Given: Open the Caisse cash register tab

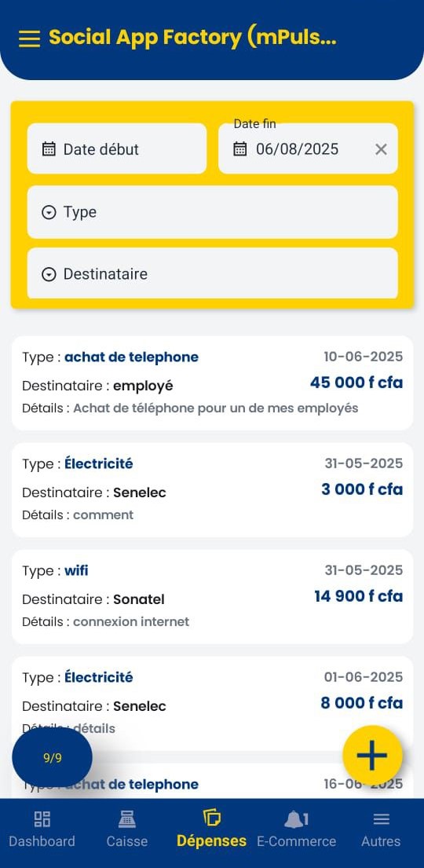Looking at the screenshot, I should point(127,829).
